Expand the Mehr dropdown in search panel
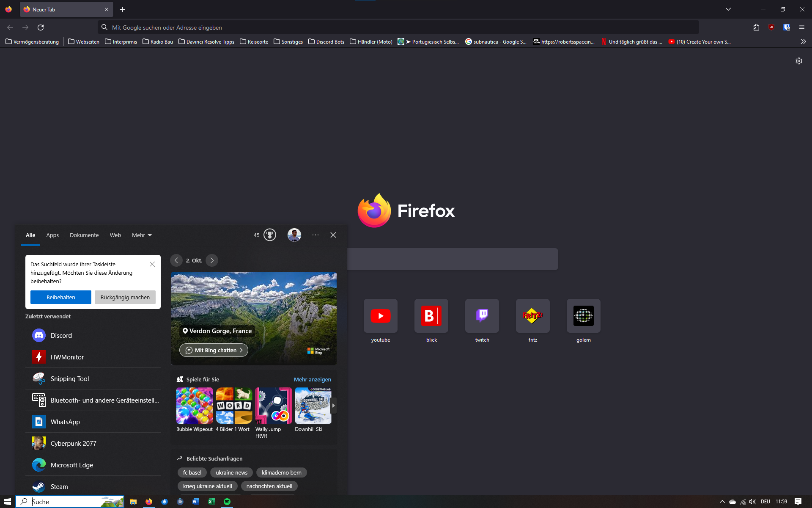 pos(142,235)
